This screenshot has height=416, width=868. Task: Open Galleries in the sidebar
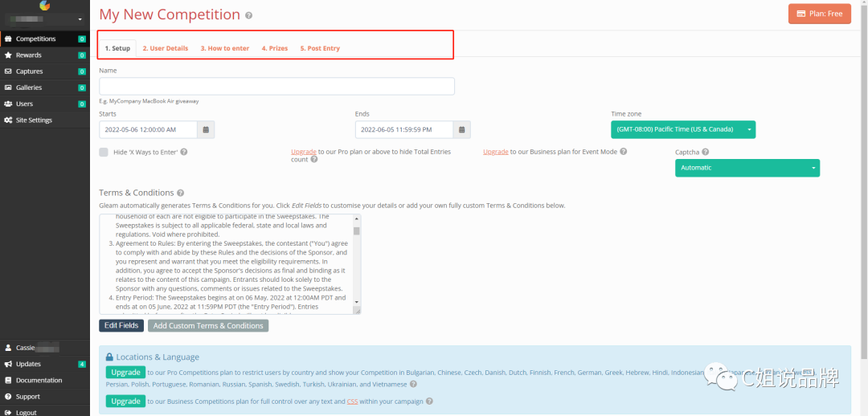[44, 88]
